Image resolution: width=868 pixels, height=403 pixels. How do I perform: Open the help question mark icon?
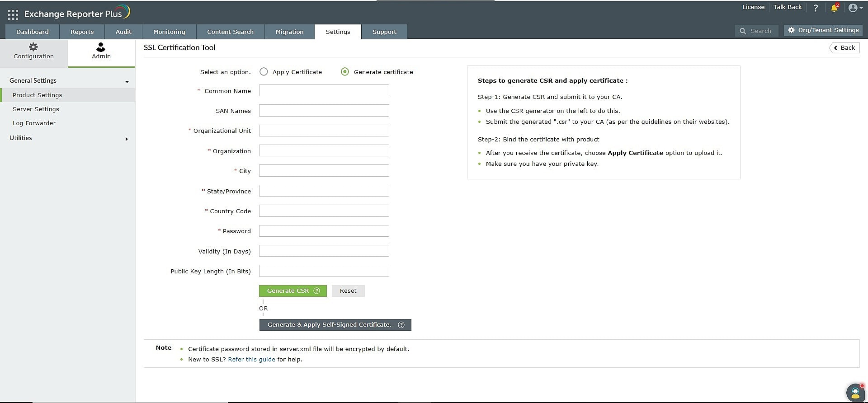816,8
